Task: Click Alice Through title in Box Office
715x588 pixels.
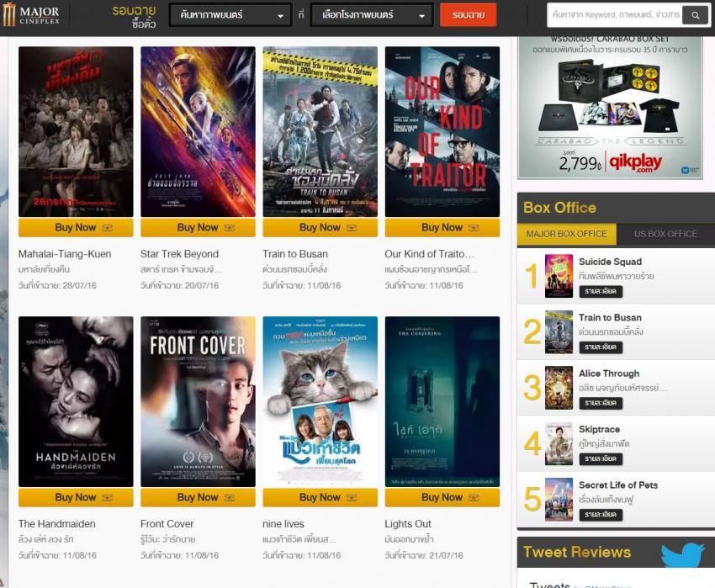Action: click(609, 373)
